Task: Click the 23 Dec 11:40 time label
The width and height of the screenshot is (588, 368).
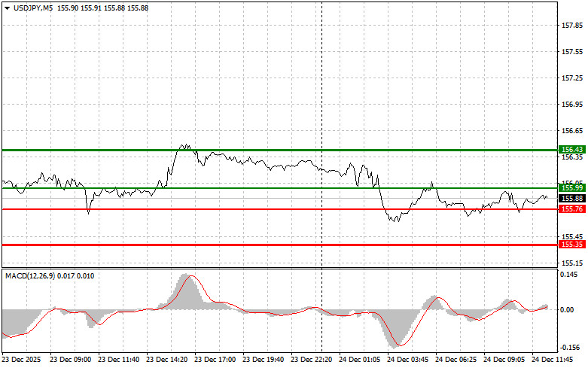Action: [x=118, y=360]
